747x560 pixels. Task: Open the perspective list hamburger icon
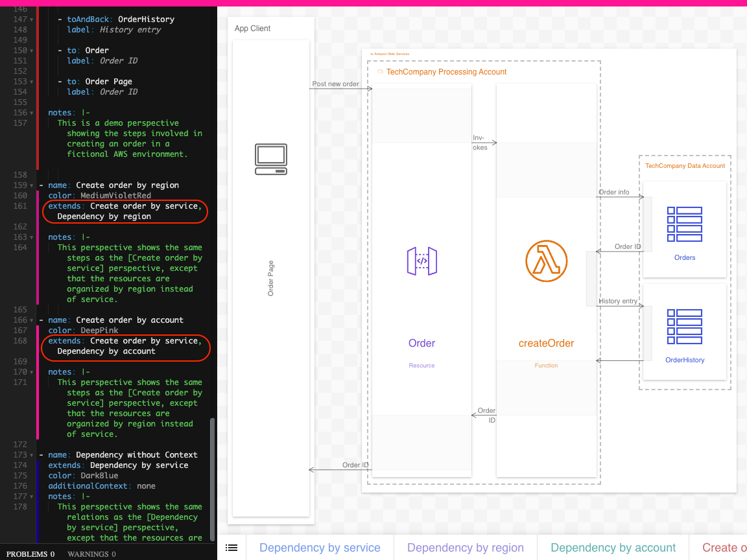(231, 548)
